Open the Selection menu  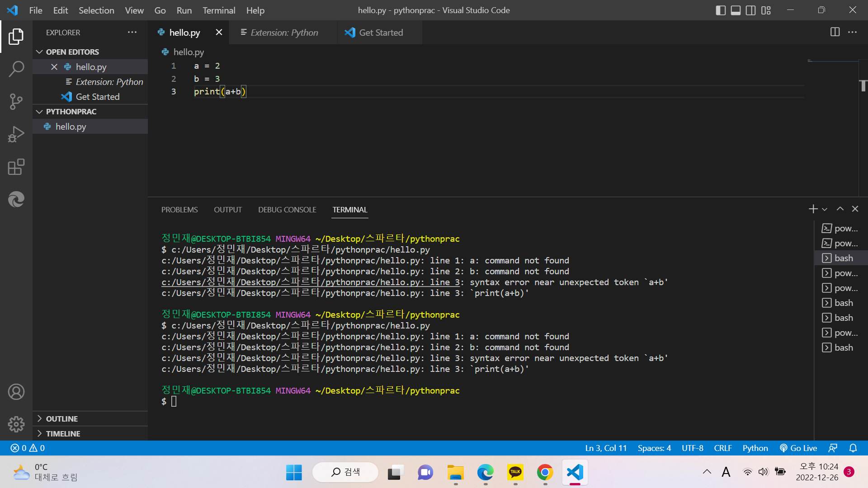coord(96,10)
